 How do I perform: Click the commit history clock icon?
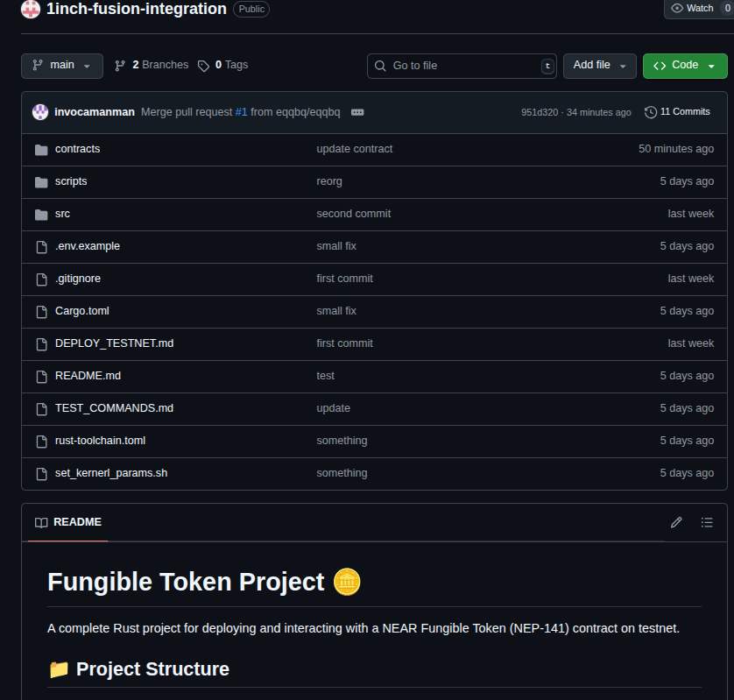(x=650, y=112)
